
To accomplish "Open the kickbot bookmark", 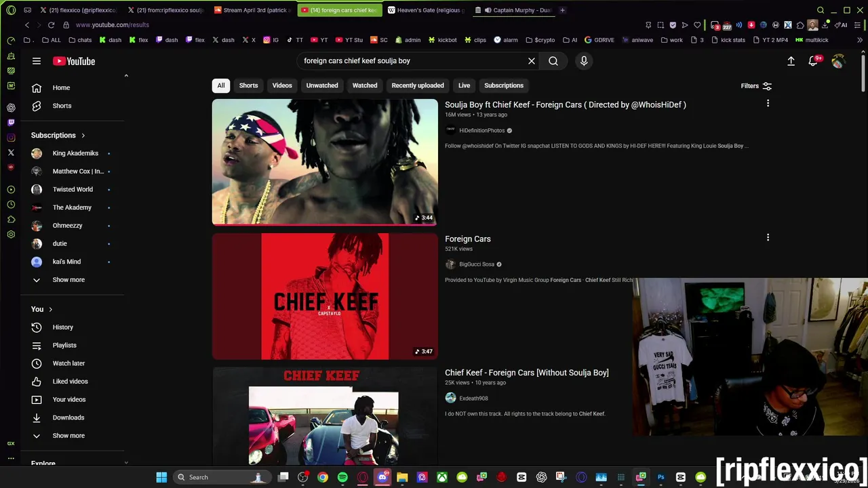I will click(442, 40).
